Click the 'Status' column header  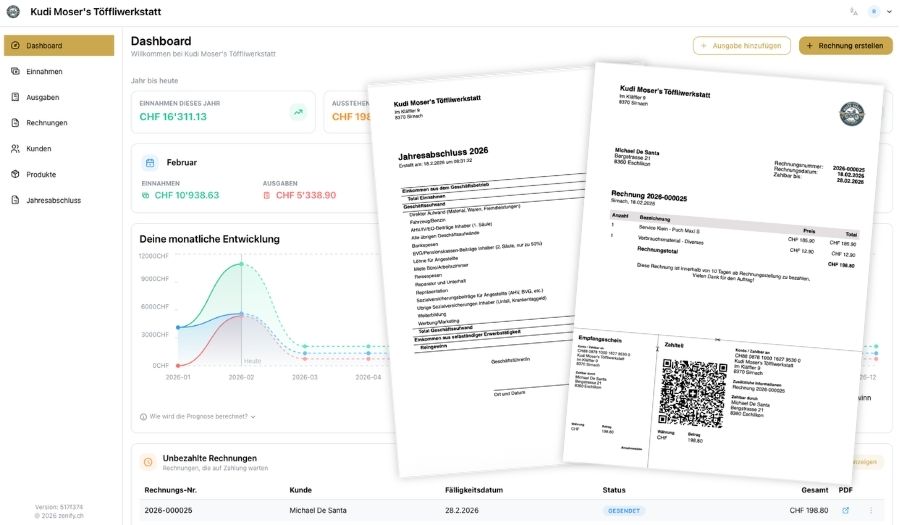614,490
